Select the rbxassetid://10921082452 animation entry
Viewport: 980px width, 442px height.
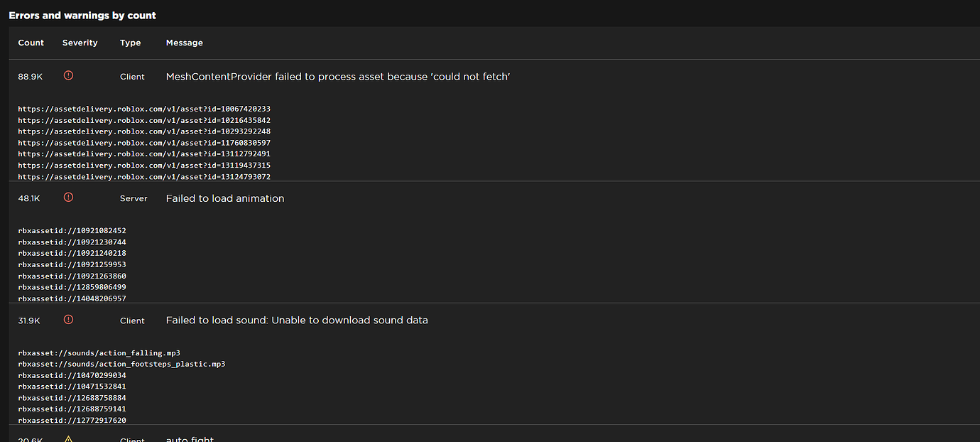pyautogui.click(x=72, y=231)
